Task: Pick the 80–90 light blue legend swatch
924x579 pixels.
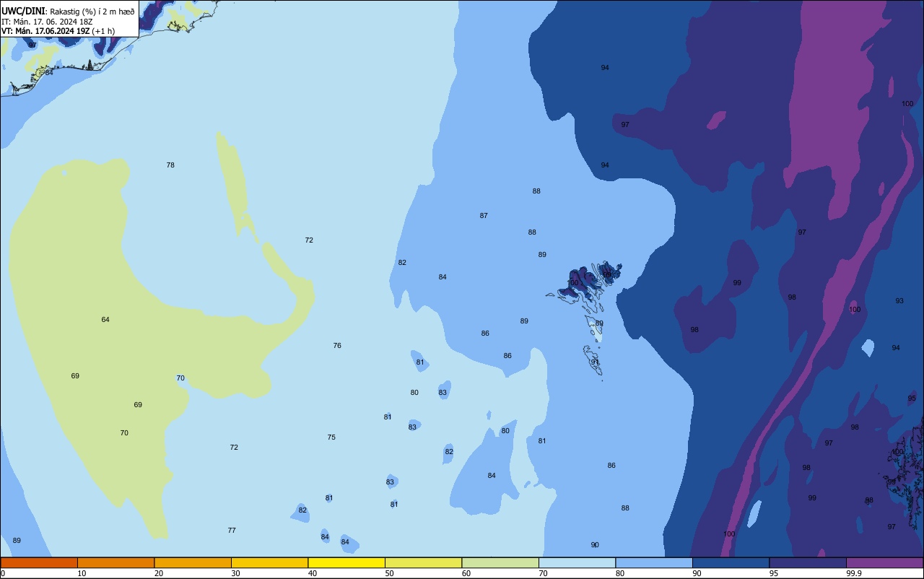Action: (654, 562)
